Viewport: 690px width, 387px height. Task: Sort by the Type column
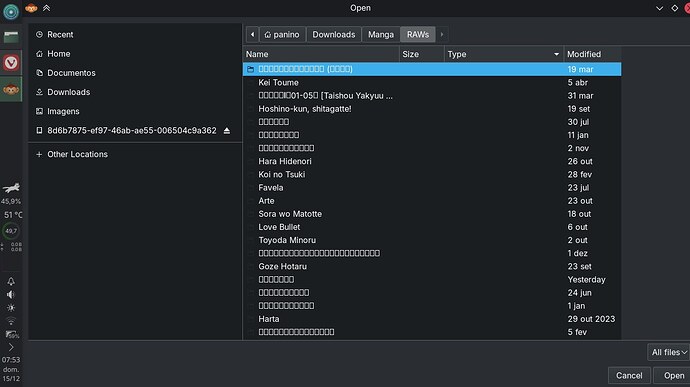[x=503, y=54]
